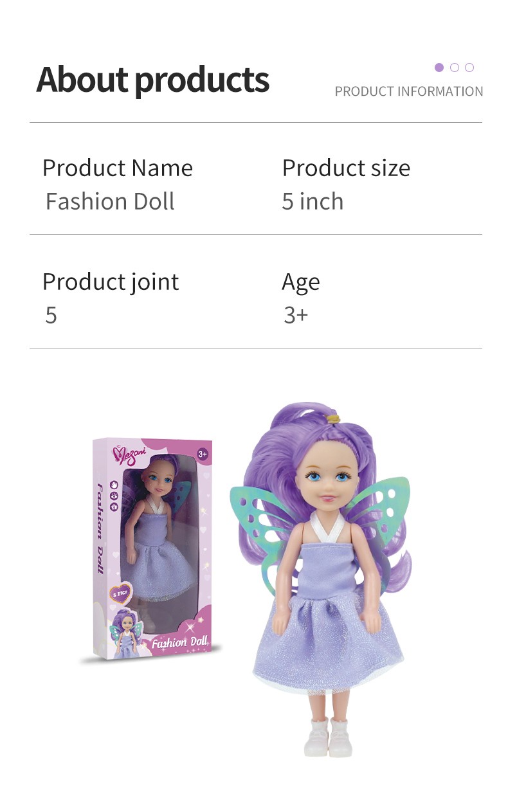Click the filled purple pagination dot
The height and width of the screenshot is (812, 508).
click(439, 68)
